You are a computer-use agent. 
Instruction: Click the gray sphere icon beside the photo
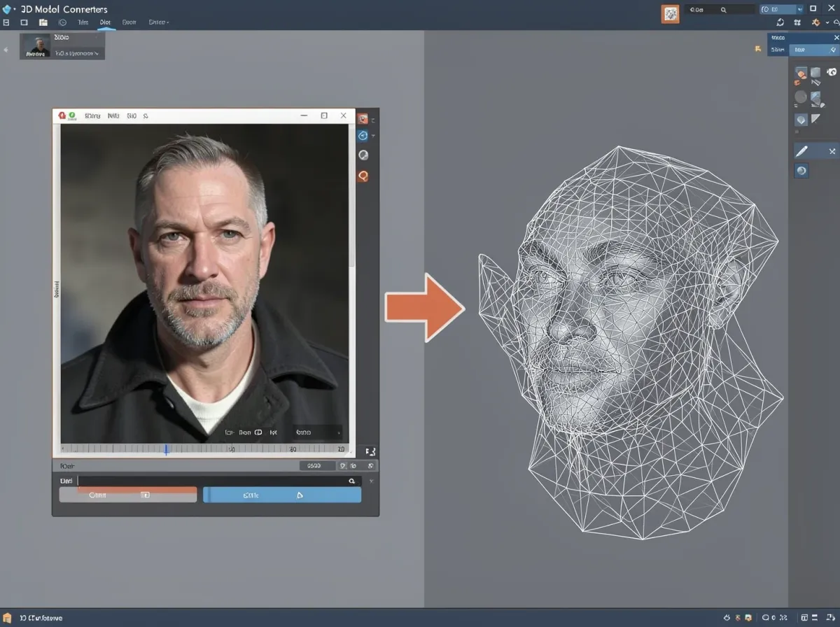(x=363, y=155)
